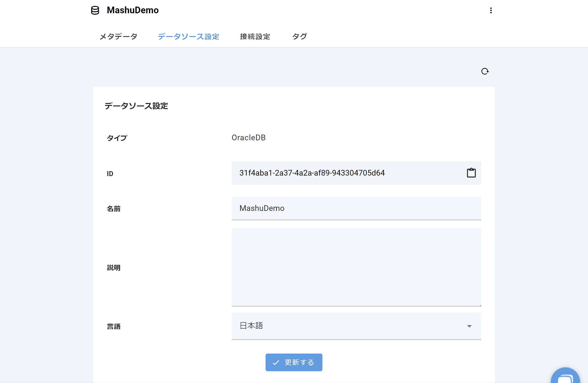Go to the タグ tab
This screenshot has width=588, height=383.
tap(299, 37)
